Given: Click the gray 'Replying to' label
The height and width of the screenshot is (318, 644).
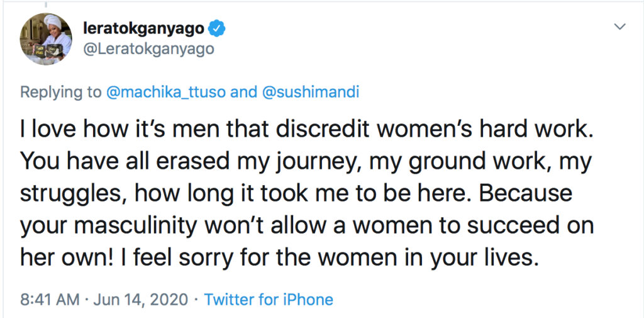Looking at the screenshot, I should pos(61,93).
